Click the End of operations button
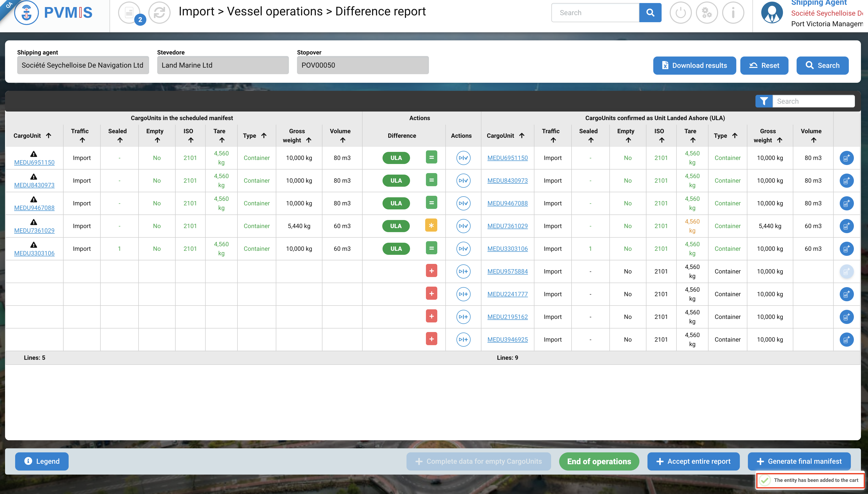 (x=599, y=461)
